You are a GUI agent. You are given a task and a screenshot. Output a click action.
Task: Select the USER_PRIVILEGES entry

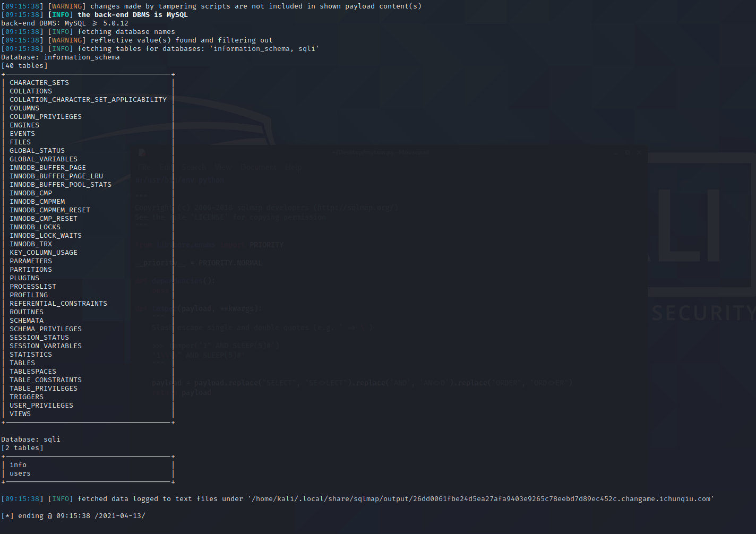coord(41,406)
